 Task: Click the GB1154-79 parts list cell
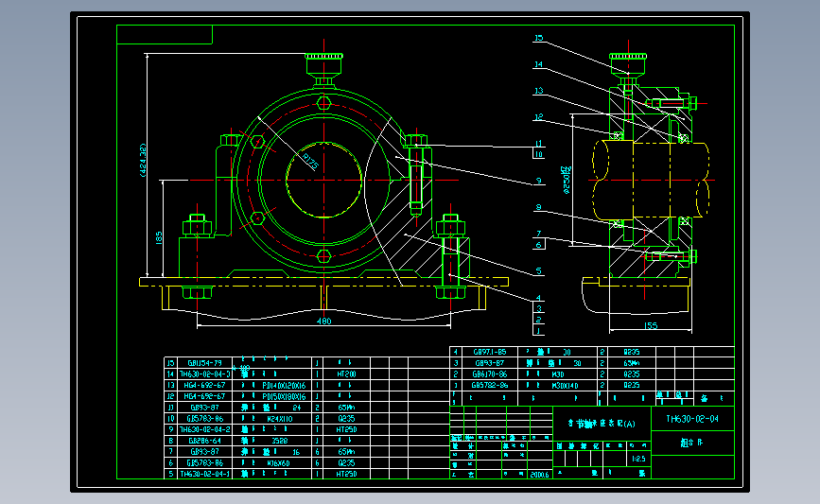pos(204,363)
